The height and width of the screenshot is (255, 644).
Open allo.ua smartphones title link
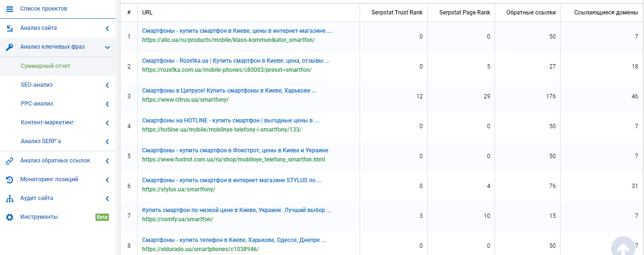(237, 31)
